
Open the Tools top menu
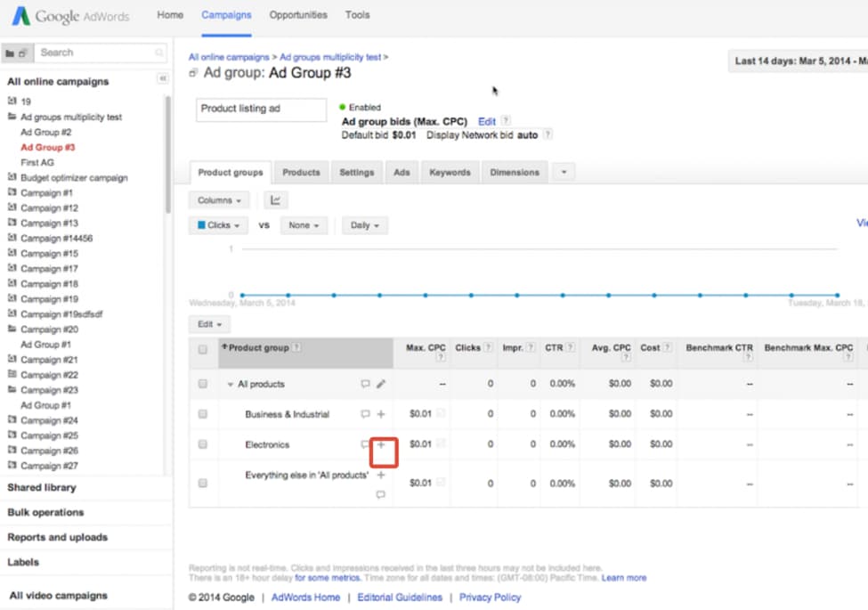pyautogui.click(x=358, y=15)
